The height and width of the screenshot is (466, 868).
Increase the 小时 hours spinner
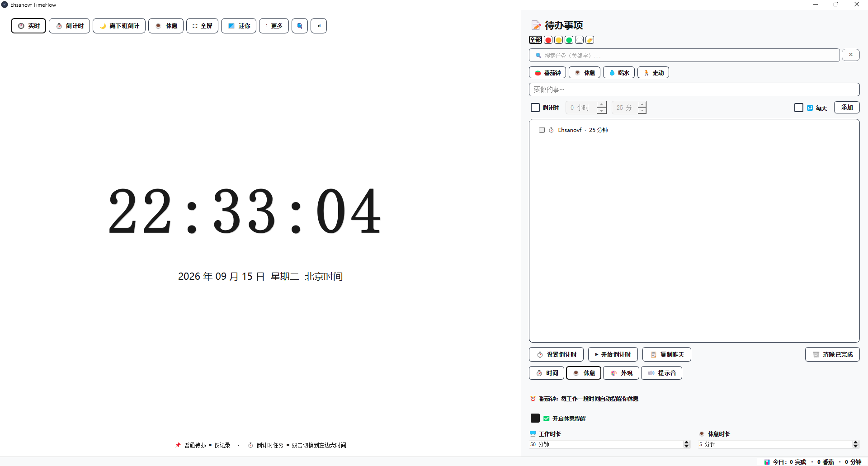601,104
